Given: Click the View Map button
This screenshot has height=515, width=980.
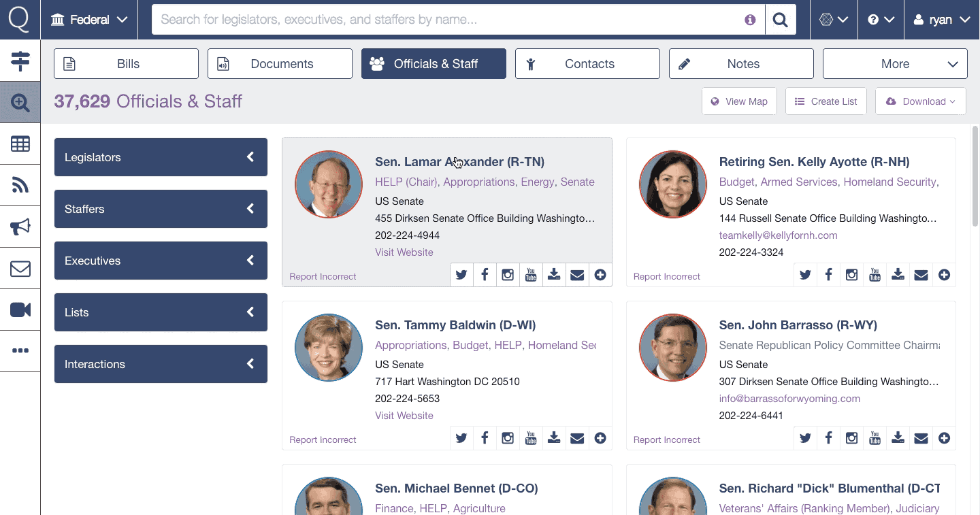Looking at the screenshot, I should point(739,101).
